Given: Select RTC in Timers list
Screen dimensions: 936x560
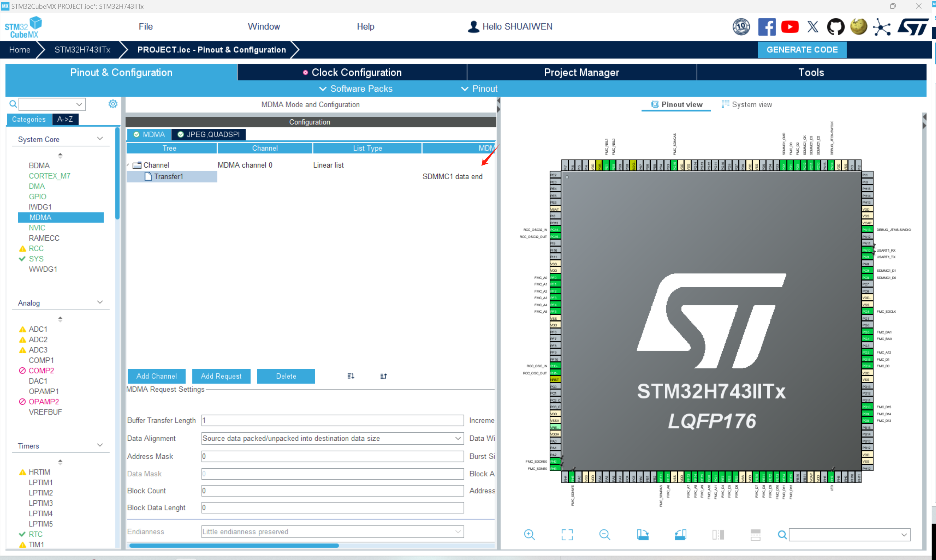Looking at the screenshot, I should (x=36, y=534).
